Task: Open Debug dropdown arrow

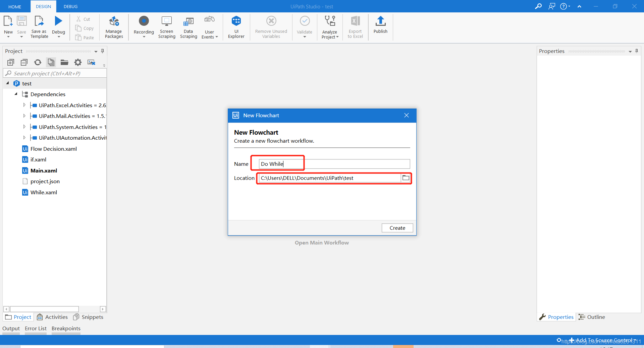Action: [59, 37]
